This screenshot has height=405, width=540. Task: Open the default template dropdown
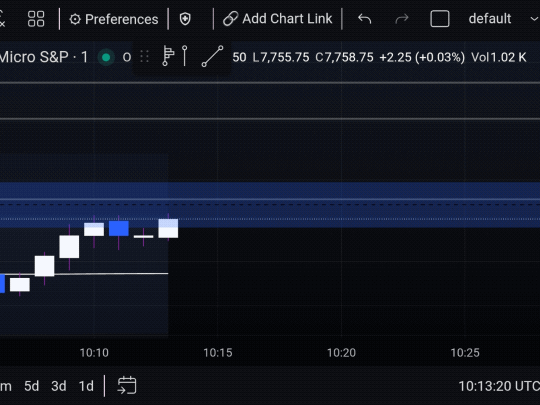point(503,19)
